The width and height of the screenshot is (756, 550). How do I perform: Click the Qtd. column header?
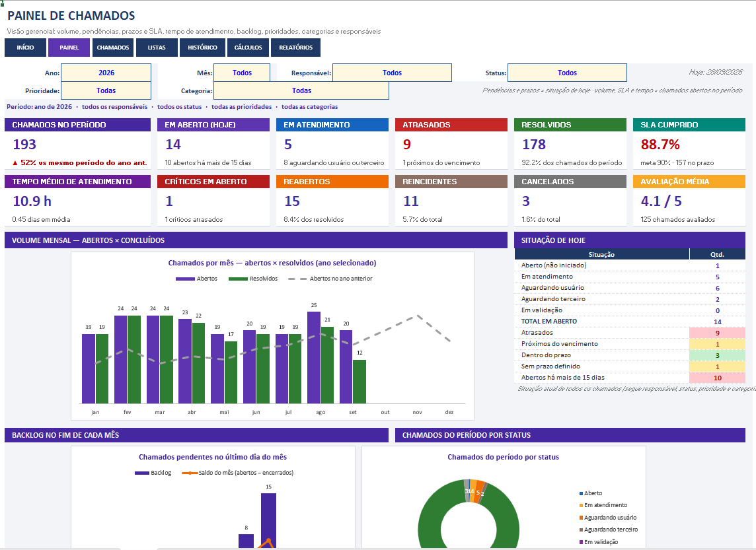(x=718, y=254)
